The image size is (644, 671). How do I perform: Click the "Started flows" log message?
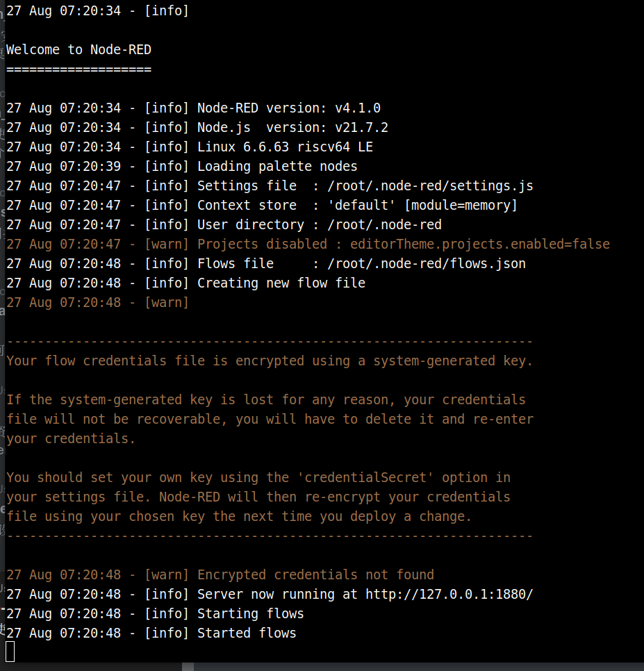point(247,633)
